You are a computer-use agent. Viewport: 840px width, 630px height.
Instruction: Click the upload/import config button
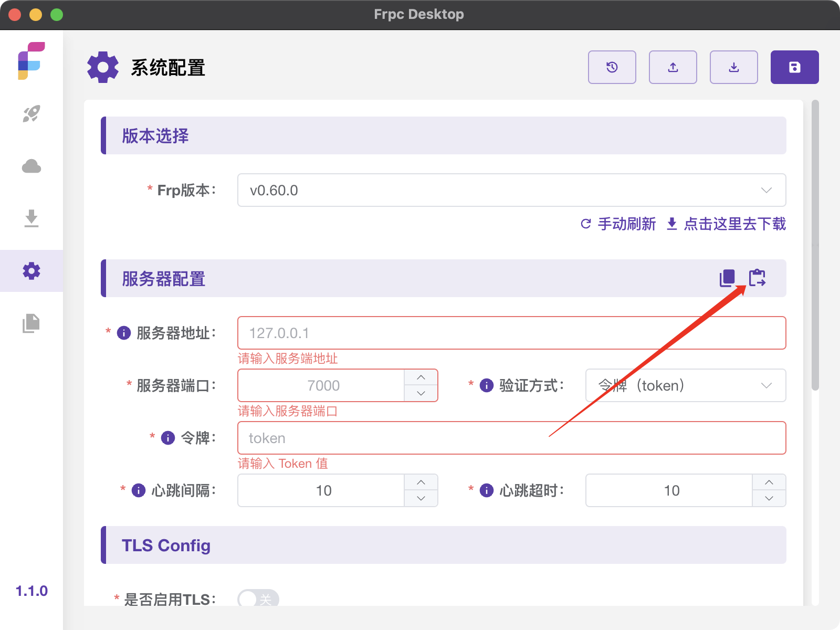point(673,67)
